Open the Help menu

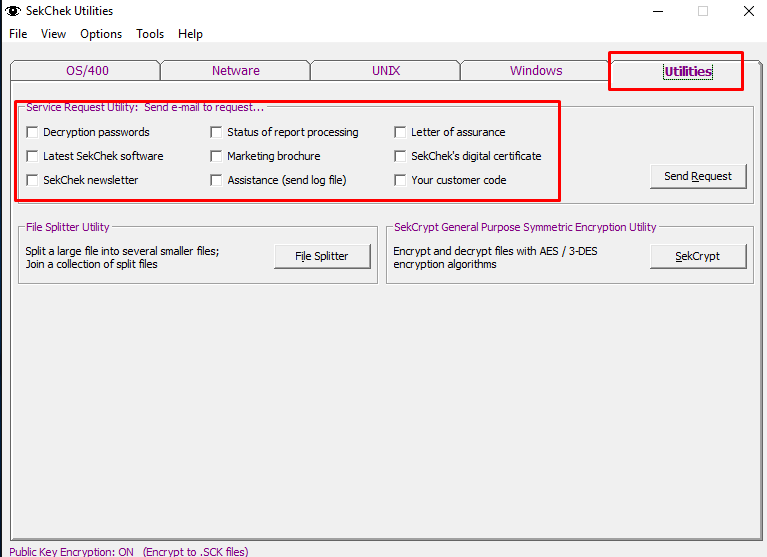[190, 34]
